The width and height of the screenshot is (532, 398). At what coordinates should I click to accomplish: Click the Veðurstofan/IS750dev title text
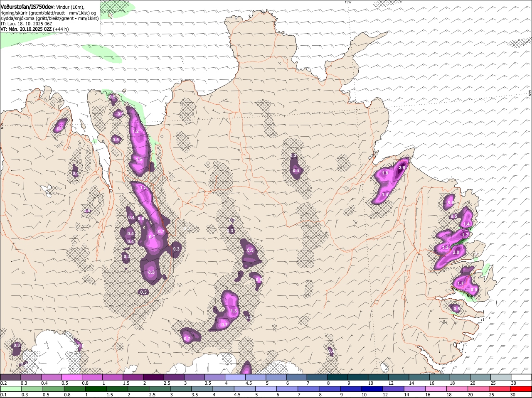[27, 7]
